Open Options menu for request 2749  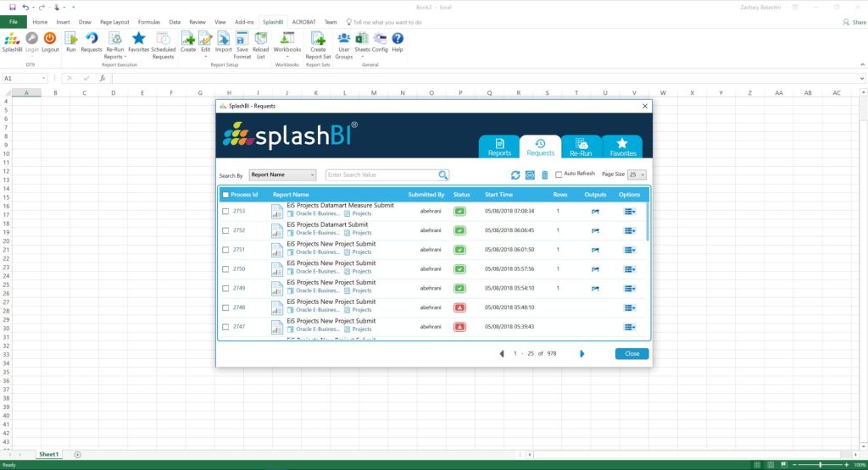tap(630, 289)
